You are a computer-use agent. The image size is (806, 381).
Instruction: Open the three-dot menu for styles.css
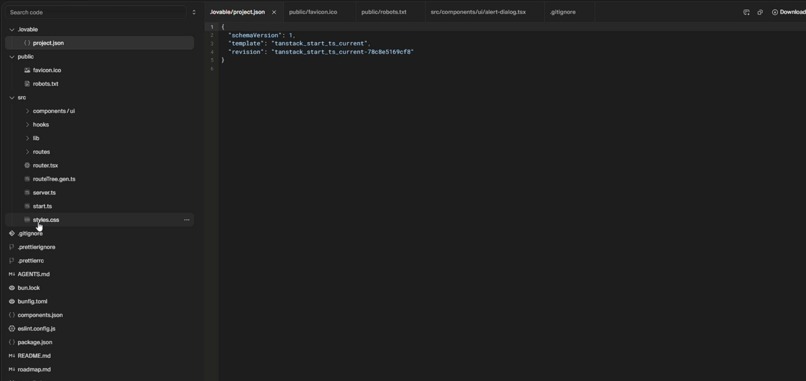pyautogui.click(x=187, y=220)
